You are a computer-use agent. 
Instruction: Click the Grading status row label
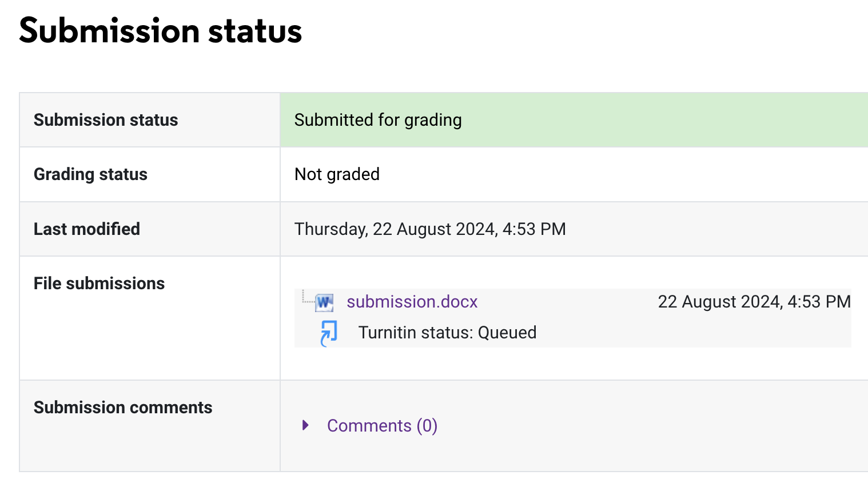pyautogui.click(x=90, y=174)
